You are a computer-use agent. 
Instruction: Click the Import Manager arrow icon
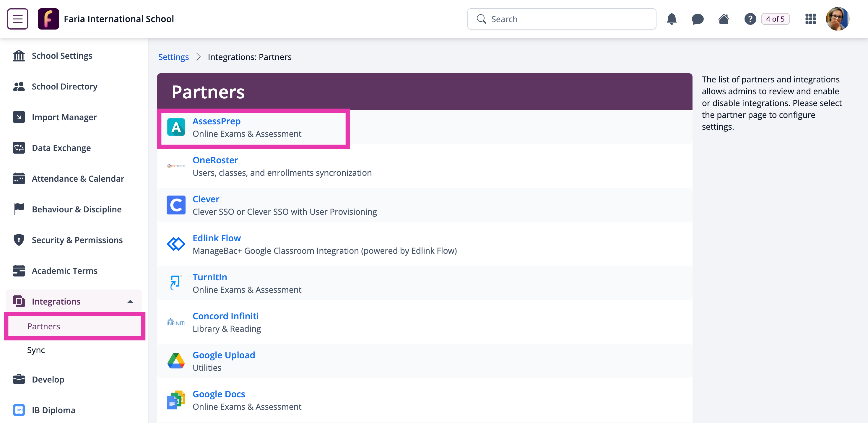(x=19, y=117)
